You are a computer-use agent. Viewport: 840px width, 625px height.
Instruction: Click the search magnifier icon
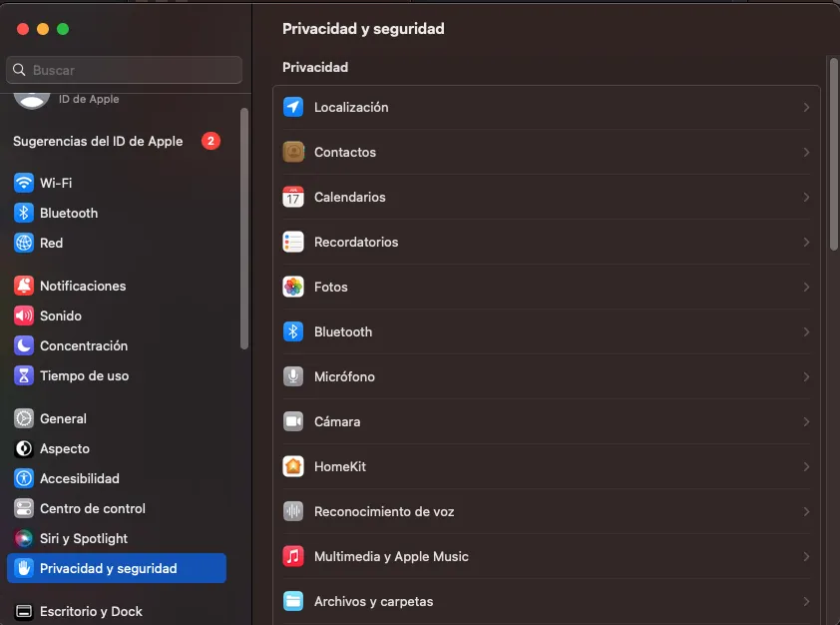pyautogui.click(x=19, y=70)
